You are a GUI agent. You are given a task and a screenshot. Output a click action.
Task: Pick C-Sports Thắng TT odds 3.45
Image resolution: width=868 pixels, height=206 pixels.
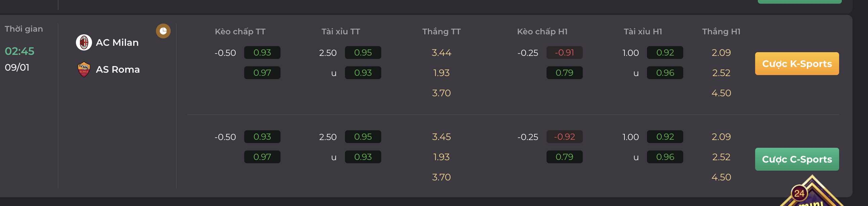pyautogui.click(x=441, y=137)
